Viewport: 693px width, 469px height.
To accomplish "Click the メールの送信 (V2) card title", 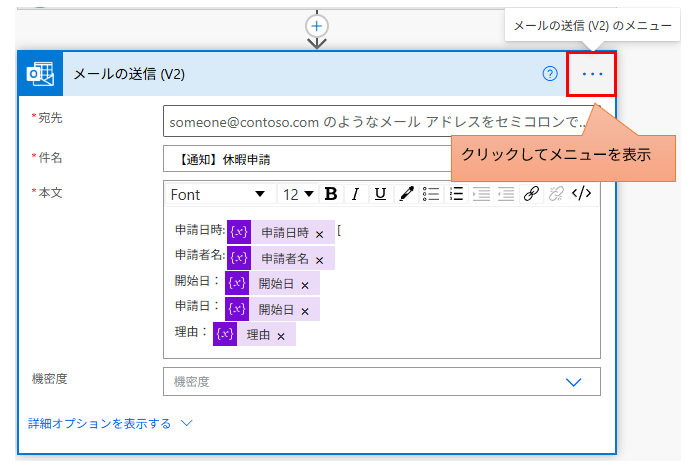I will [129, 74].
